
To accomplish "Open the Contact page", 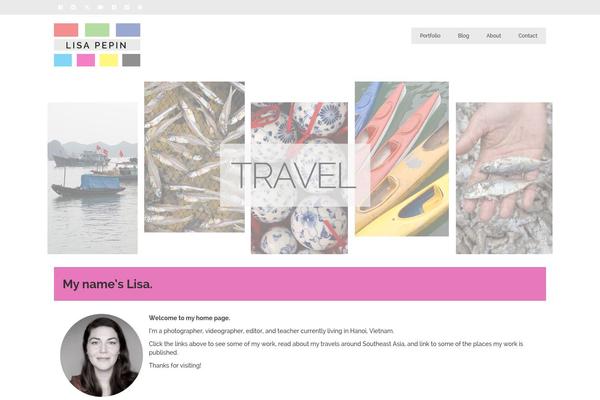I will click(x=528, y=36).
